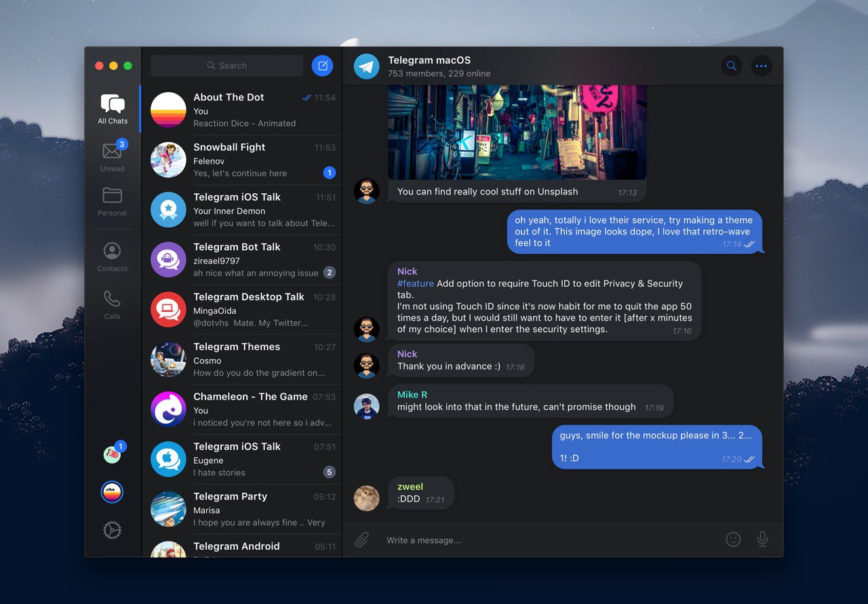Click the About The Dot gradient avatar
The width and height of the screenshot is (868, 604).
click(x=168, y=110)
